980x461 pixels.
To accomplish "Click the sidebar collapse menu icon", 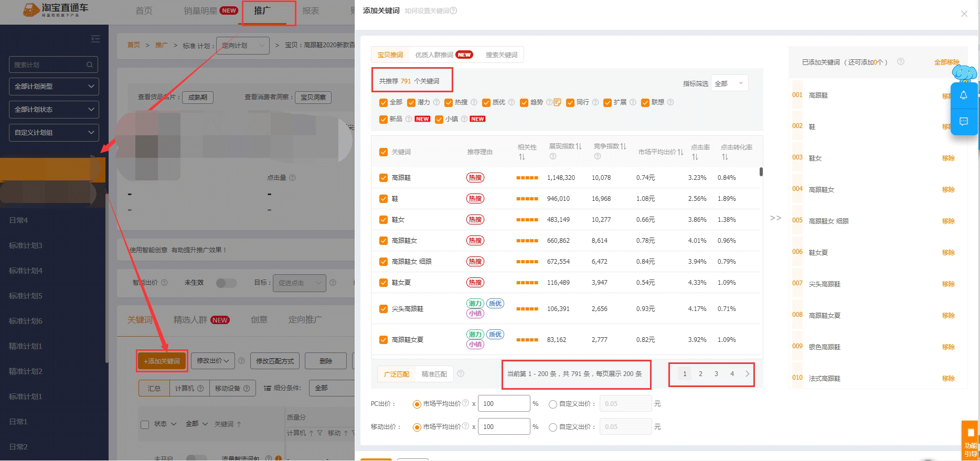I will coord(95,39).
